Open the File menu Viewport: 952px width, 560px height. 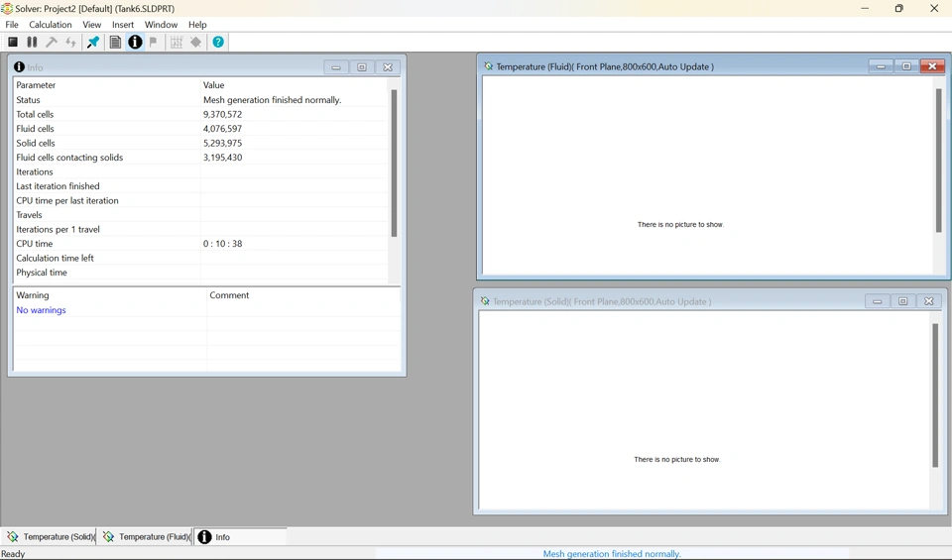point(12,24)
